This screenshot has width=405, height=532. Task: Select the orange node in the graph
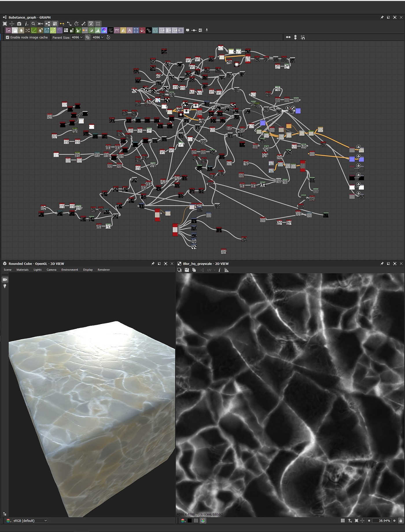click(289, 126)
